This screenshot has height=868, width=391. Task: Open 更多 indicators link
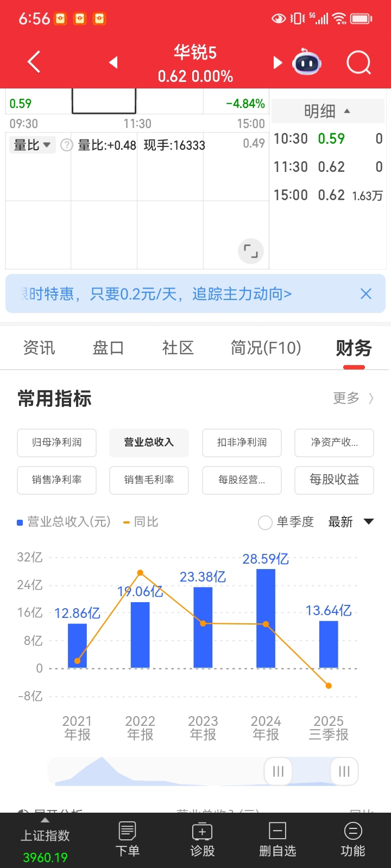point(353,398)
